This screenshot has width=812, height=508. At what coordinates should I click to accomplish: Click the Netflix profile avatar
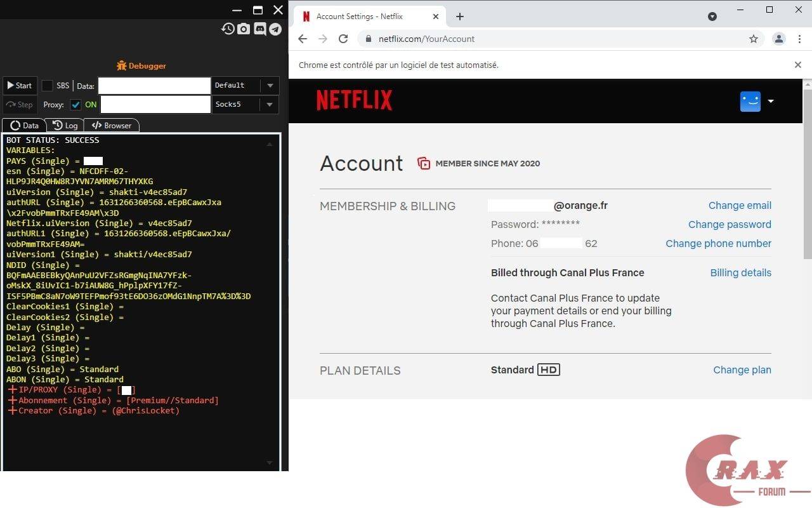point(750,101)
